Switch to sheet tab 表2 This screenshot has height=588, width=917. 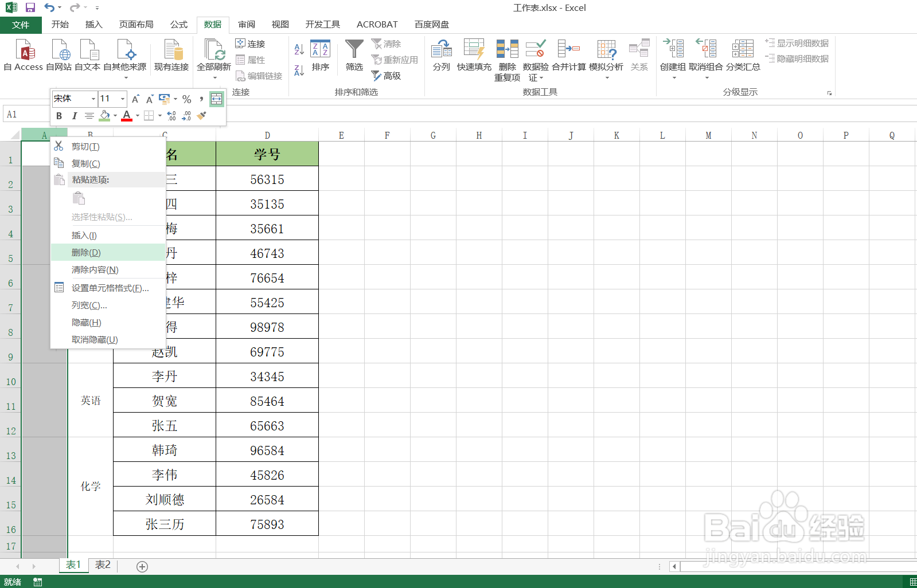tap(103, 565)
